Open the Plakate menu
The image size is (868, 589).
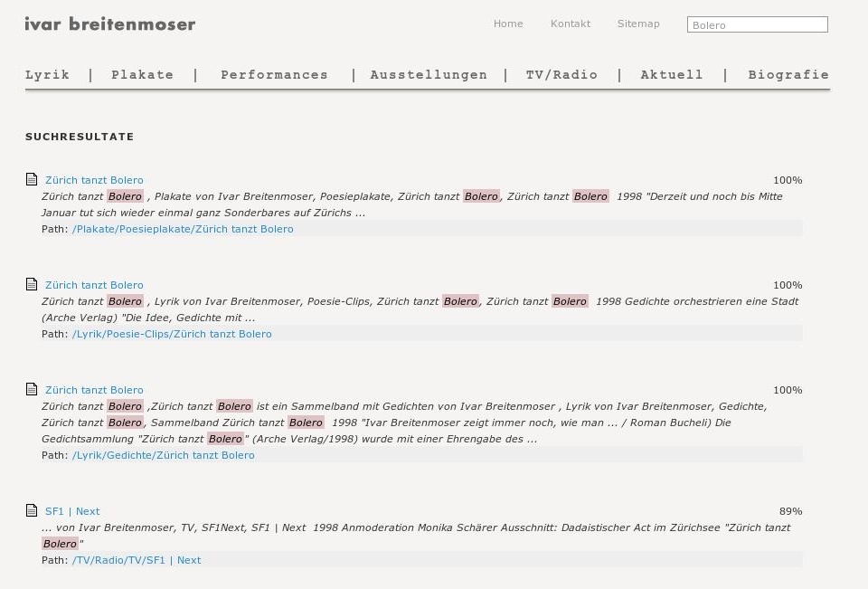coord(142,75)
